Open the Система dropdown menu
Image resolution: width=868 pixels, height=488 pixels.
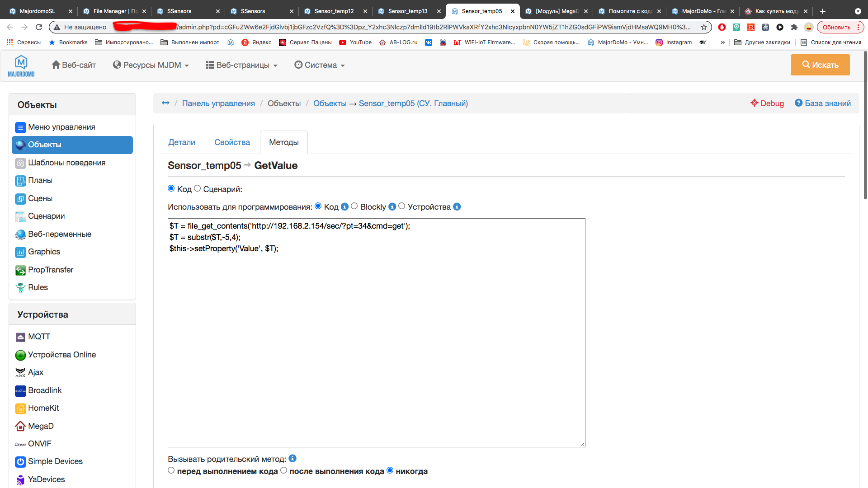320,65
